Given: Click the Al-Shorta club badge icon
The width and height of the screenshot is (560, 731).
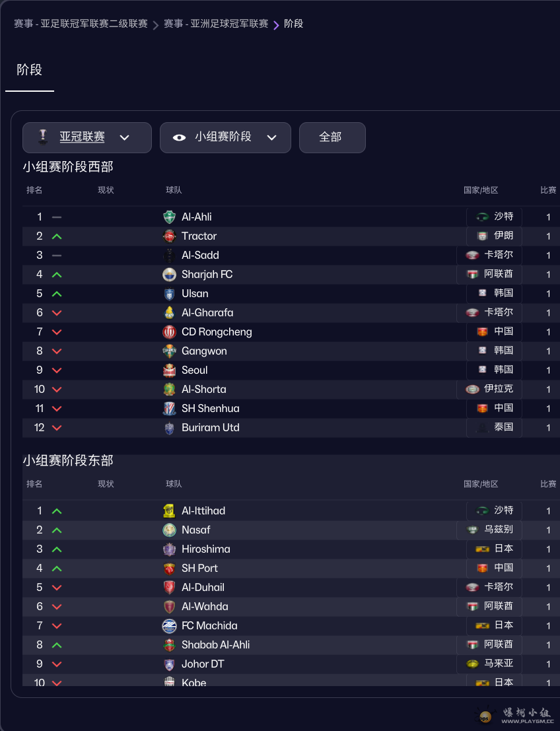Looking at the screenshot, I should click(170, 389).
